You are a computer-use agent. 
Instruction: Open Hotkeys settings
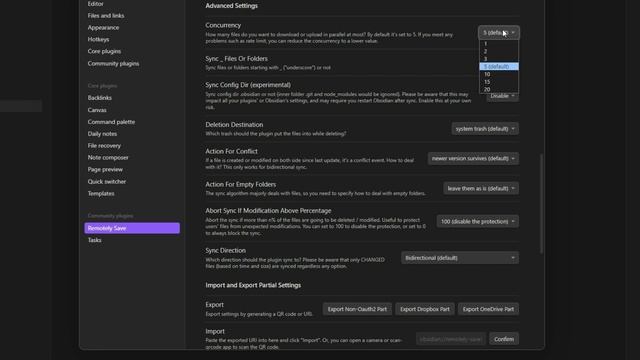tap(98, 39)
